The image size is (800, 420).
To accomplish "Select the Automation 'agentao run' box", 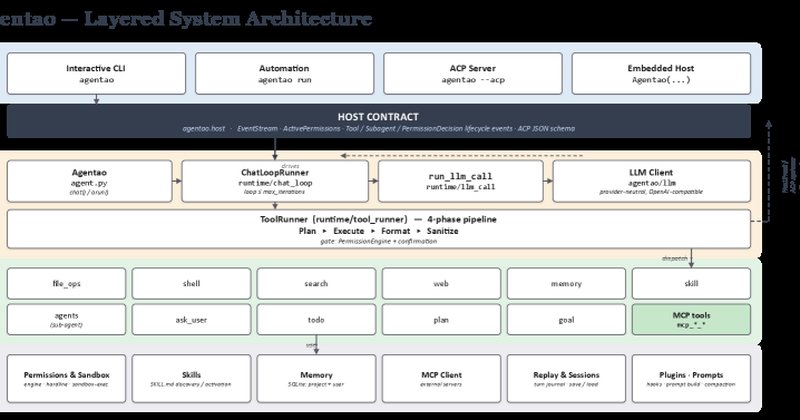I will tap(284, 73).
